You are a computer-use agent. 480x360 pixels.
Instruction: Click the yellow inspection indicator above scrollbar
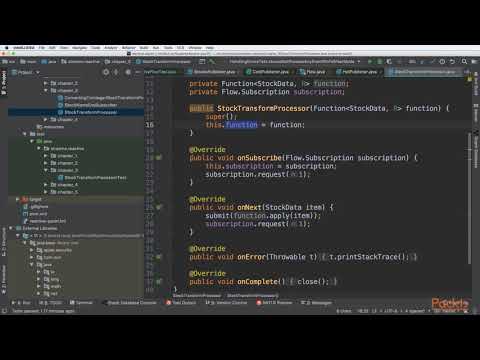469,79
